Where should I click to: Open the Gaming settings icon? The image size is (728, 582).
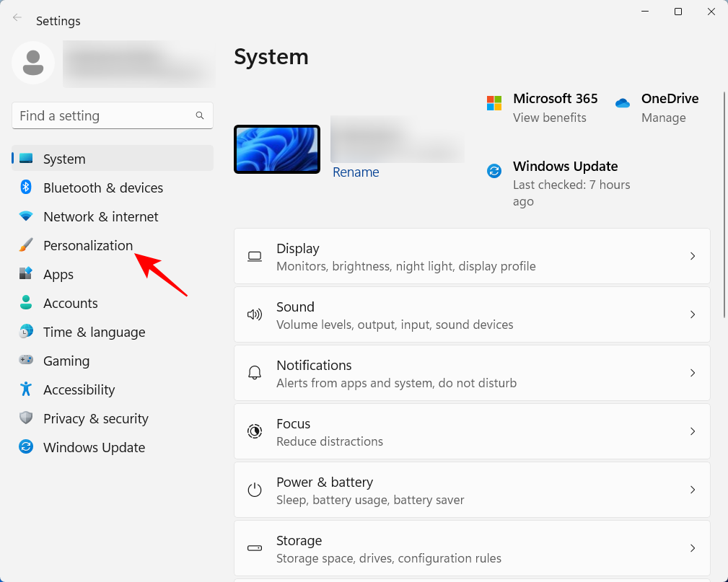click(x=25, y=361)
